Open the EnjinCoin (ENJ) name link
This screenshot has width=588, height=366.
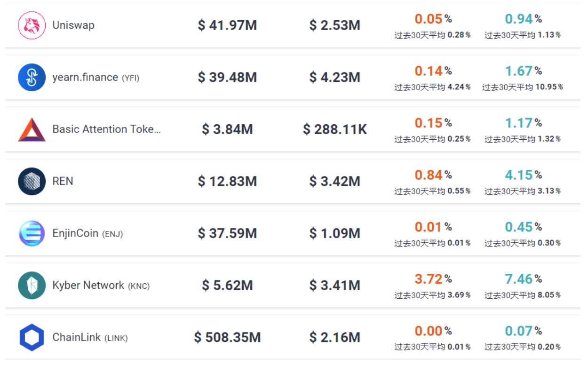(x=87, y=233)
